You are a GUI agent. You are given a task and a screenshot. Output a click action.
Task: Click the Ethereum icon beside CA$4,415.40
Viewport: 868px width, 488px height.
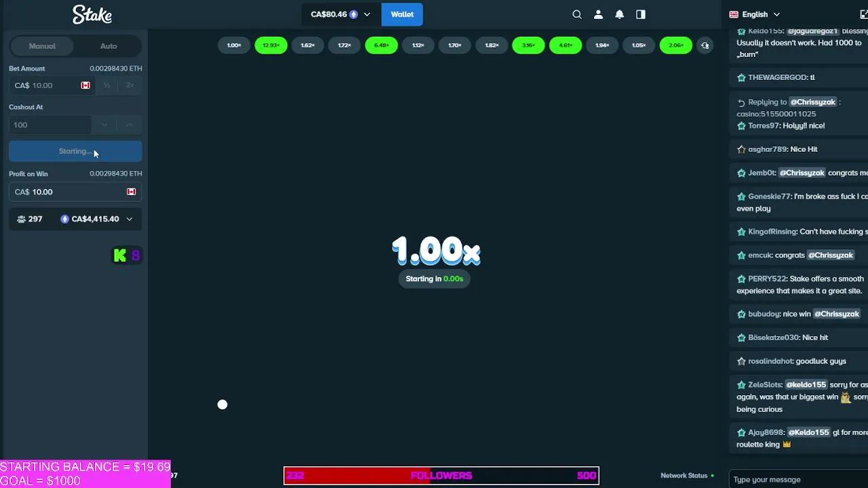[65, 219]
